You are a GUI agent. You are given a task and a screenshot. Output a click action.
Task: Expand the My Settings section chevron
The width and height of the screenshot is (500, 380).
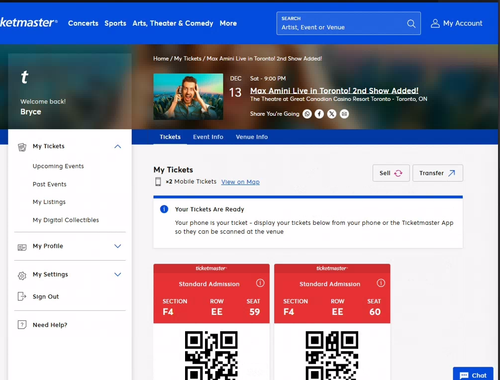[x=118, y=274]
